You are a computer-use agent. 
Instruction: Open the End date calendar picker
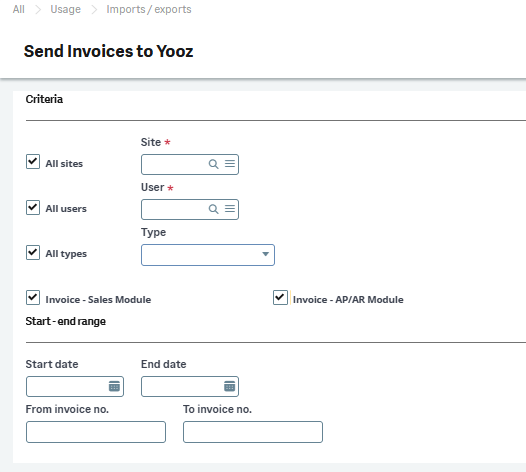tap(229, 386)
